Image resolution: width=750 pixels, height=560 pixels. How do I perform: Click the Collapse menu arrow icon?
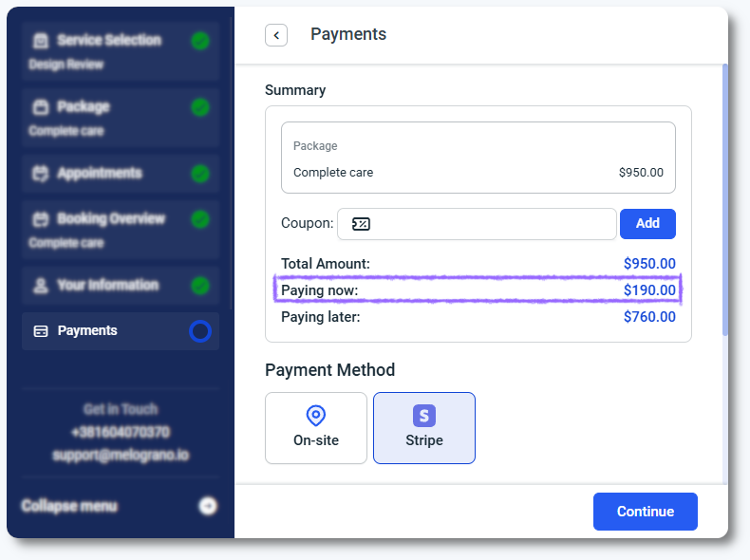[x=208, y=506]
